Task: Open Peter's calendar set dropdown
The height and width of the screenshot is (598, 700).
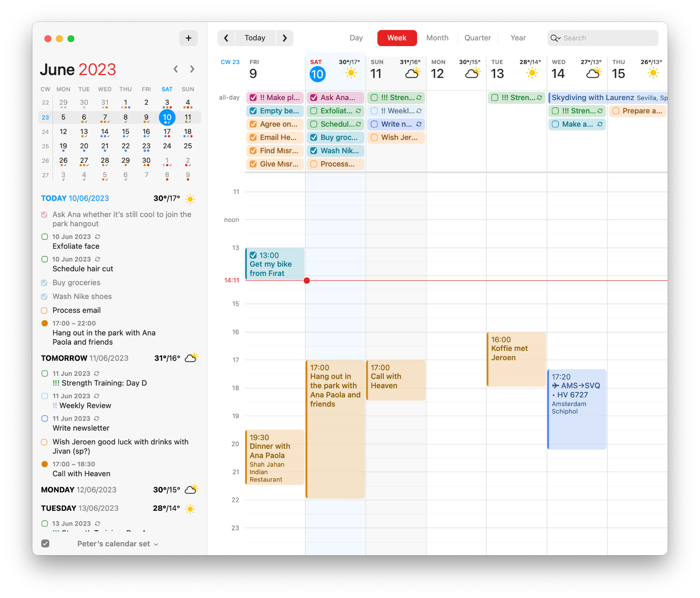Action: (x=118, y=544)
